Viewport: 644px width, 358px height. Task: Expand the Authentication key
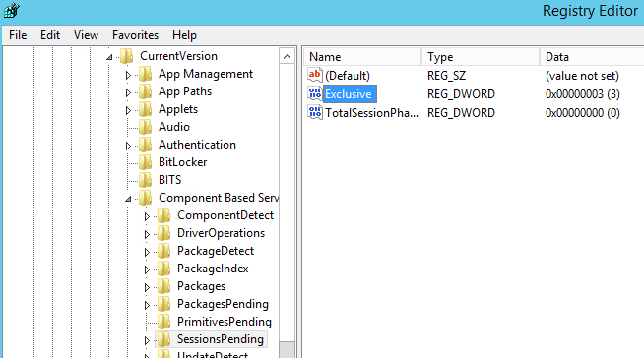[x=128, y=146]
